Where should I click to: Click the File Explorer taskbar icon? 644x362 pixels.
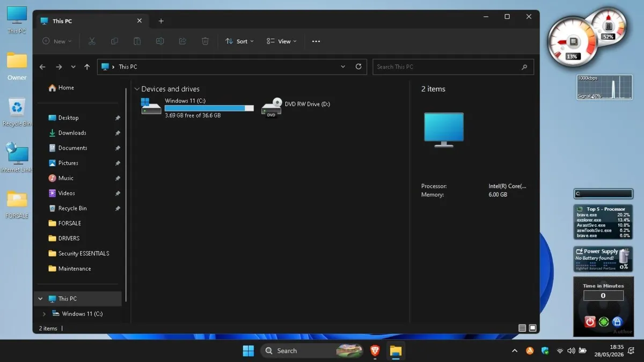coord(396,351)
